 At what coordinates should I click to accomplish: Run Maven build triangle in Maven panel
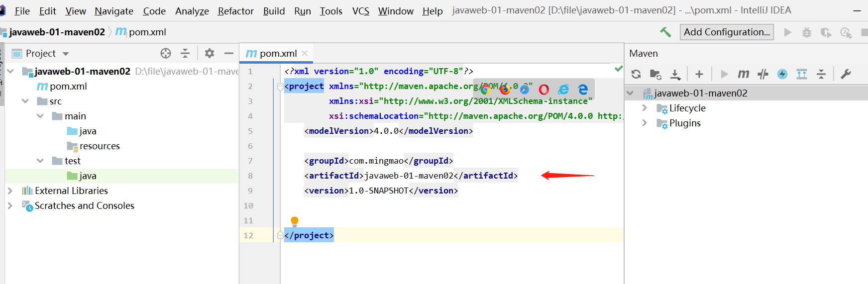(x=724, y=74)
